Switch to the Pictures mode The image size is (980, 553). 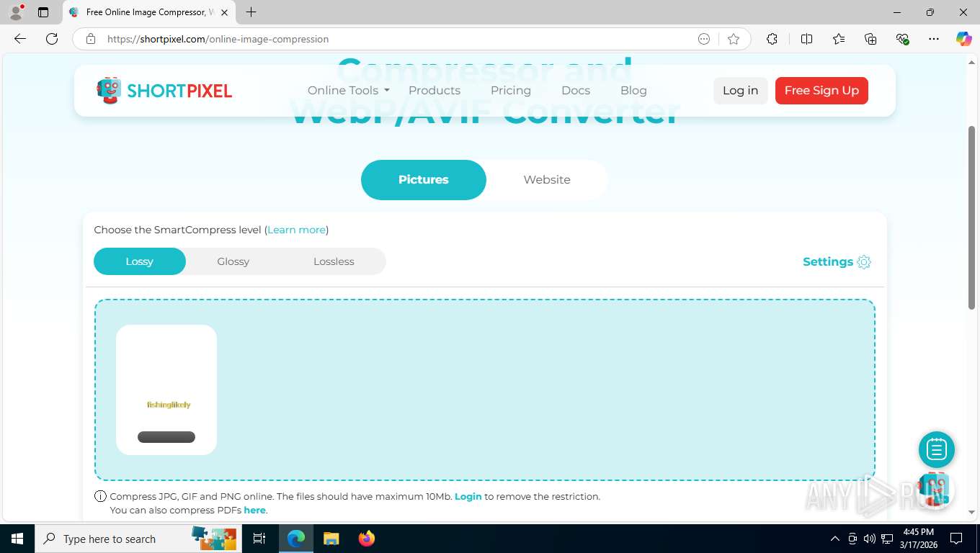(424, 180)
